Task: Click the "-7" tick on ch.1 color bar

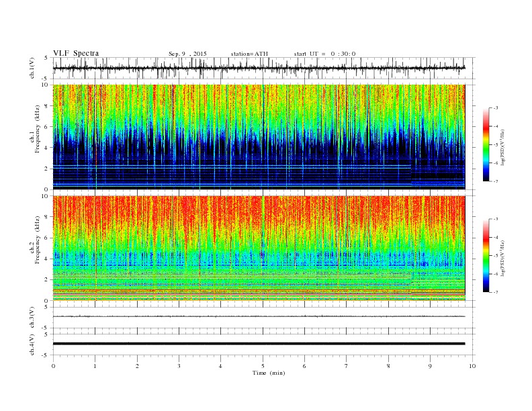Action: point(495,181)
